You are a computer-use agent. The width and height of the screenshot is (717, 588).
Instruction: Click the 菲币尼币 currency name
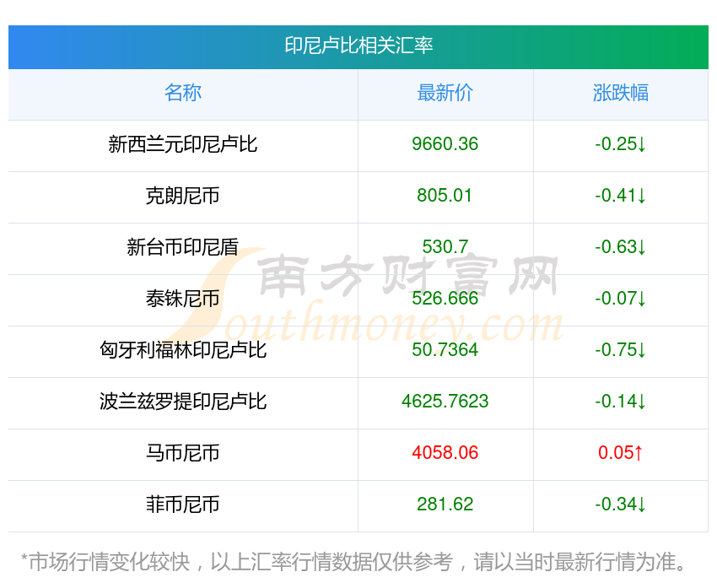tap(183, 504)
